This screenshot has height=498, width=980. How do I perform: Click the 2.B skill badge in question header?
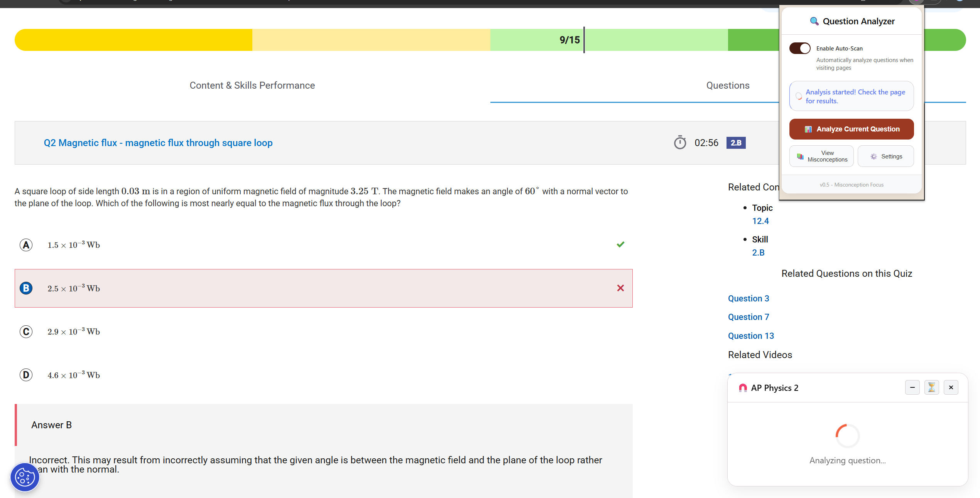pos(736,143)
